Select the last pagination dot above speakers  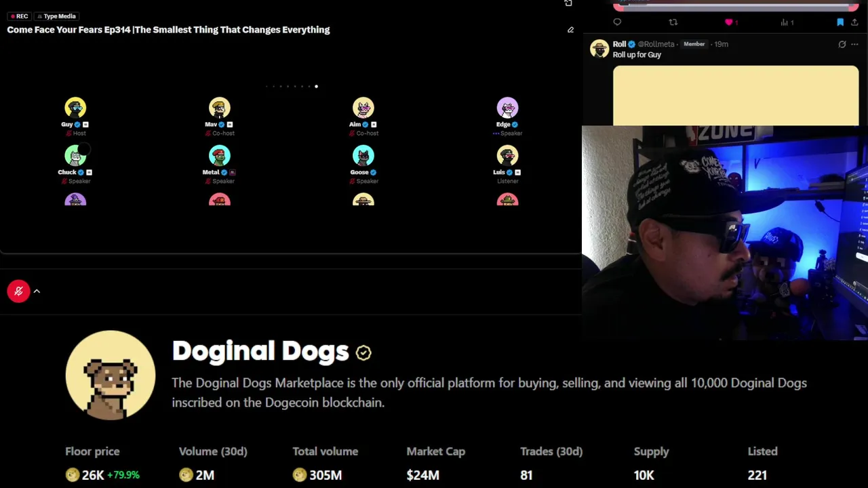point(316,86)
